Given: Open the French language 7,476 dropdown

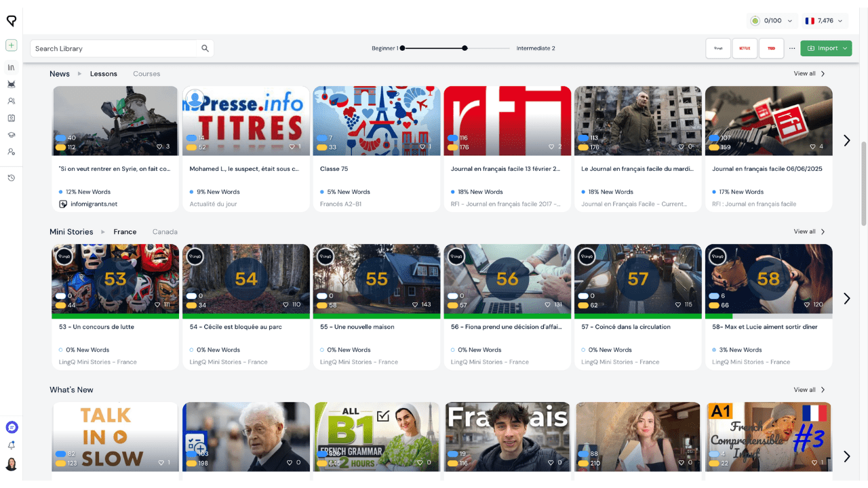Looking at the screenshot, I should (x=825, y=21).
